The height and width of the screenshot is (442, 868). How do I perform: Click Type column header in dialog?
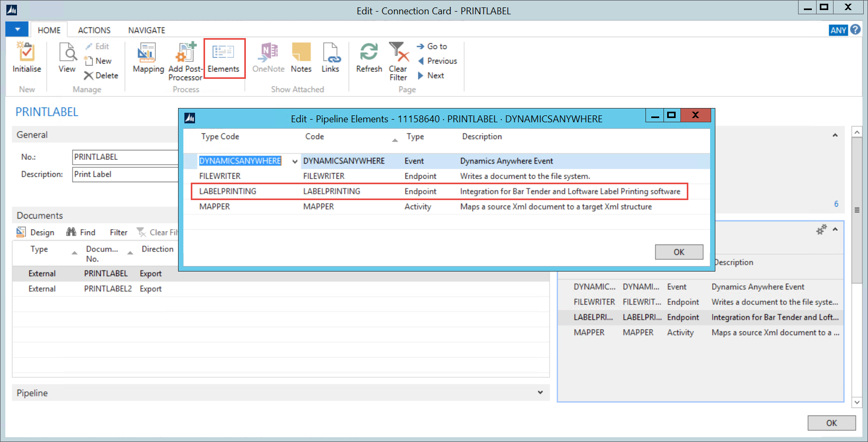tap(415, 137)
